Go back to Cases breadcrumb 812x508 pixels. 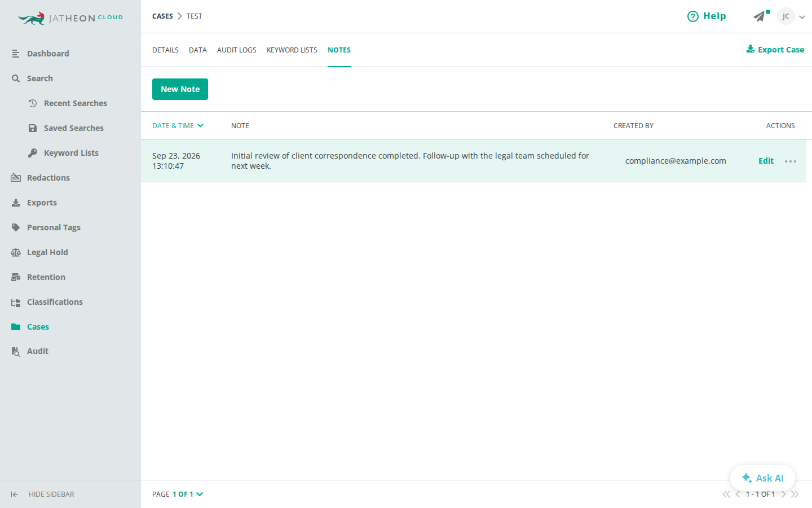click(162, 16)
